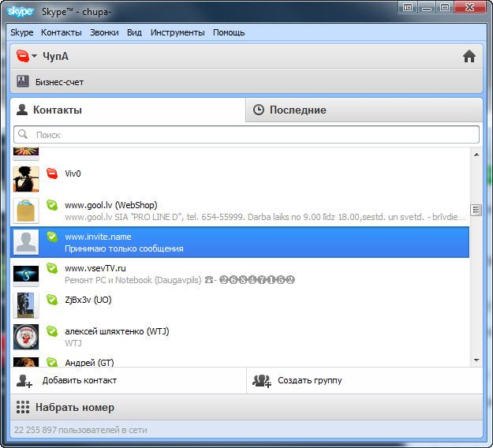
Task: Click online status icon of ZjBx3v (UO)
Action: point(52,300)
